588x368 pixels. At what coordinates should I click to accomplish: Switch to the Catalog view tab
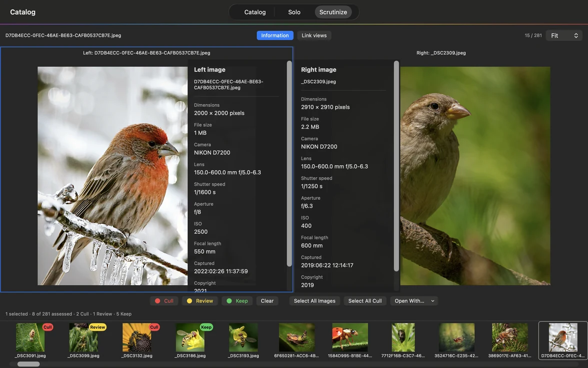click(x=254, y=12)
